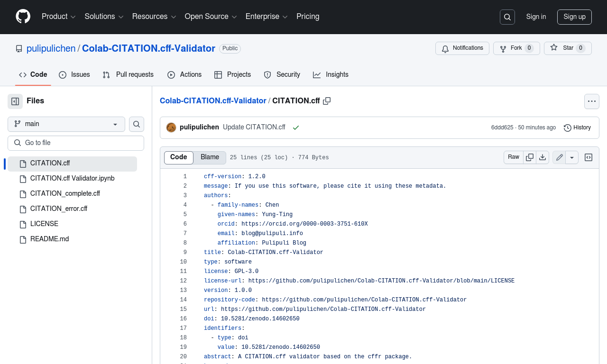Download the raw CITATION.cff file
This screenshot has width=607, height=364.
point(543,157)
